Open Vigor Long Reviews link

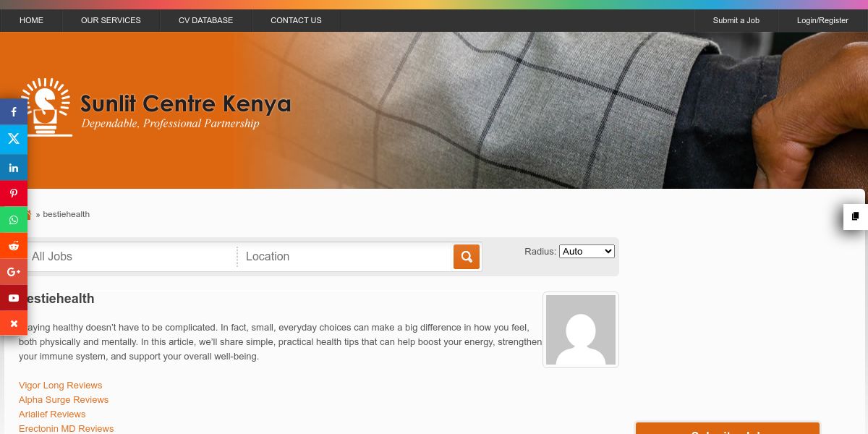tap(61, 386)
